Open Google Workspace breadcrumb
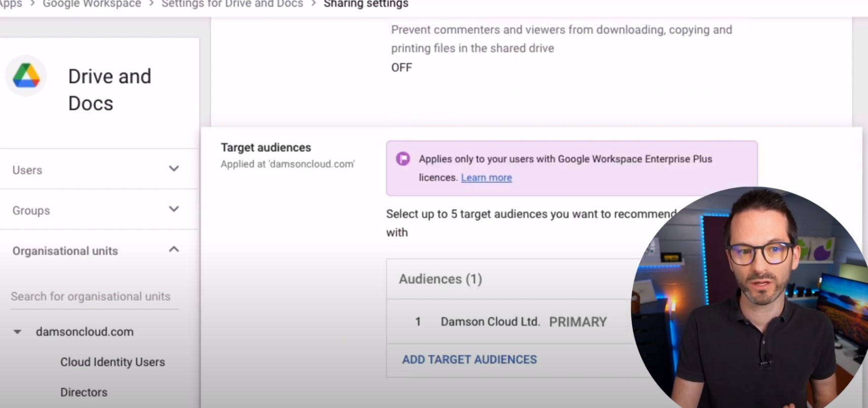The width and height of the screenshot is (868, 408). point(92,4)
